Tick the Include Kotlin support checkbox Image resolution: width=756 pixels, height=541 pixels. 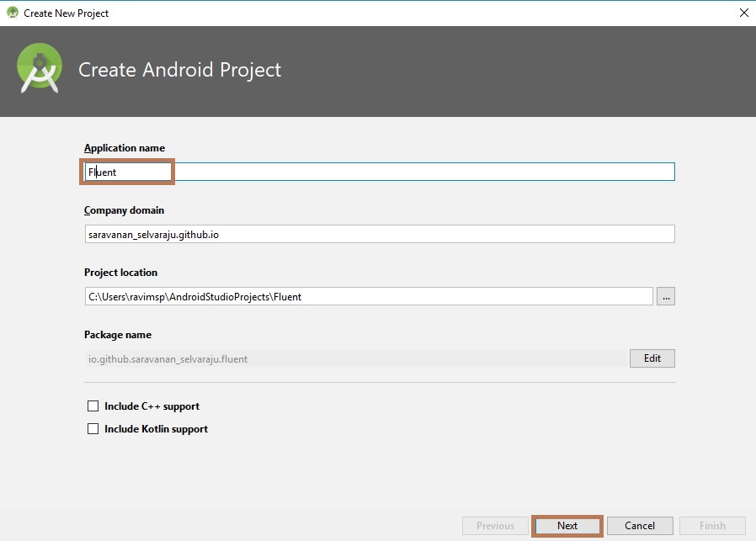93,429
